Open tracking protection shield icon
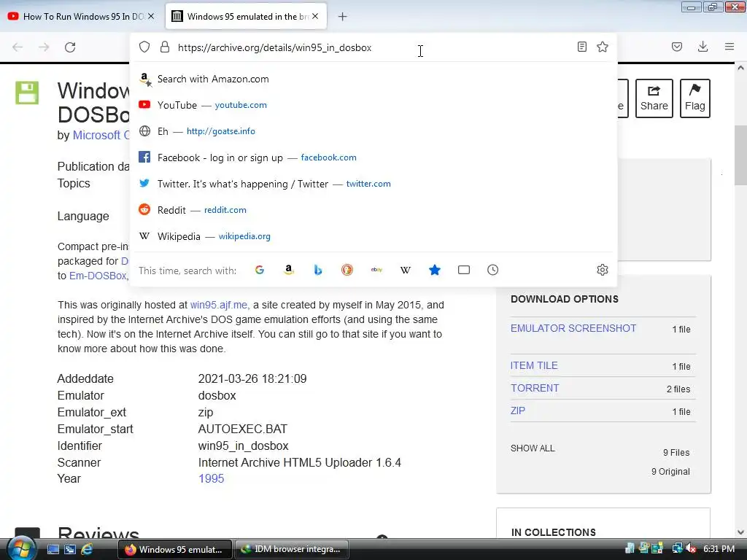This screenshot has height=560, width=747. tap(144, 47)
